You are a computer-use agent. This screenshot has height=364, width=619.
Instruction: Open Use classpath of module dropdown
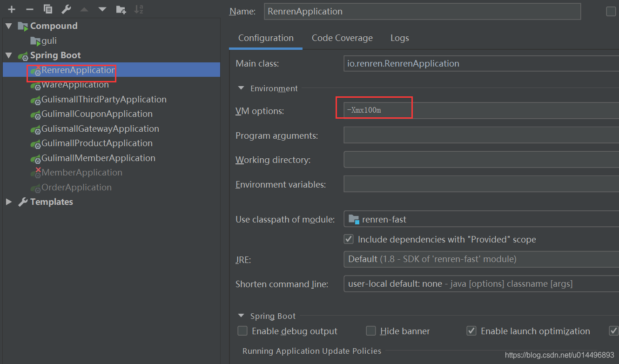[x=481, y=219]
